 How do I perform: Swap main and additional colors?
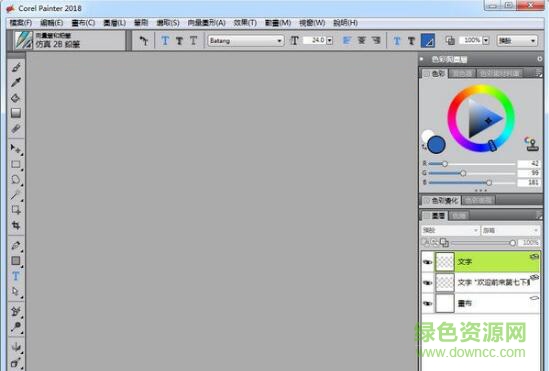[424, 147]
